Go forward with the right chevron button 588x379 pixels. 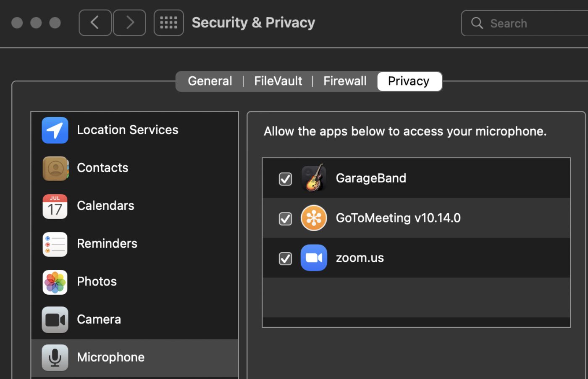click(130, 23)
